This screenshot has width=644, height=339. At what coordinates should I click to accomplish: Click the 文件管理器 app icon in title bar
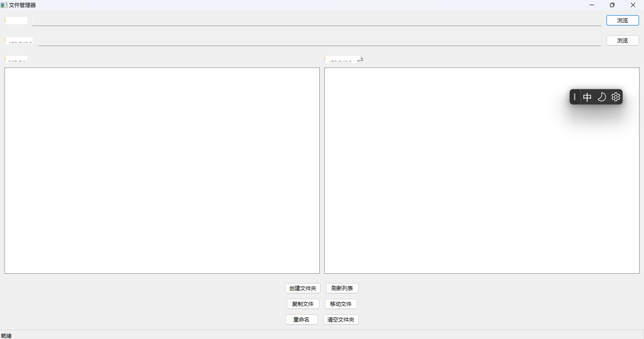[x=4, y=5]
